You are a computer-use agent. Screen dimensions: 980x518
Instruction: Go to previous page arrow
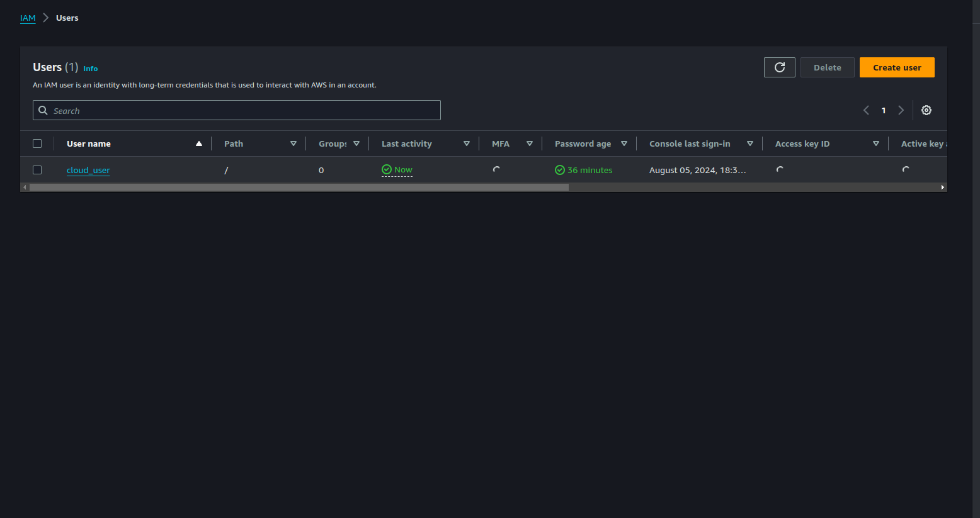[866, 110]
